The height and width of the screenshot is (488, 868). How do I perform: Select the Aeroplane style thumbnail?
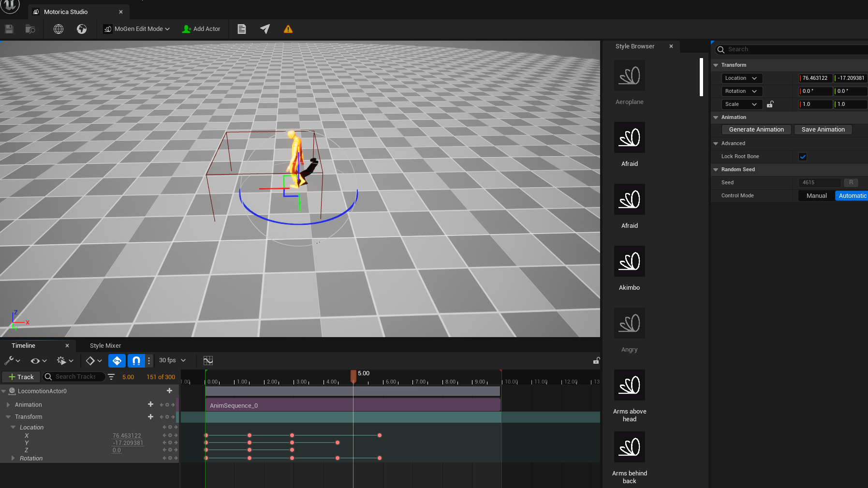[630, 75]
